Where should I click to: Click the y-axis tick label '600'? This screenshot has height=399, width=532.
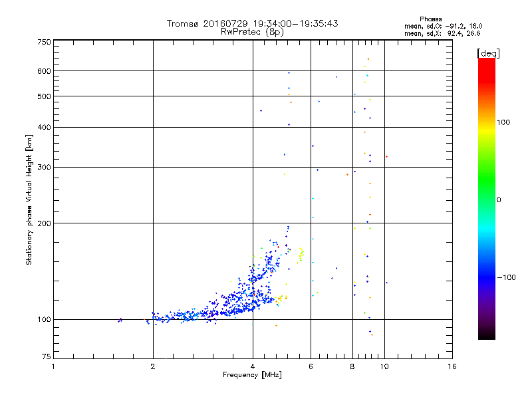point(44,71)
